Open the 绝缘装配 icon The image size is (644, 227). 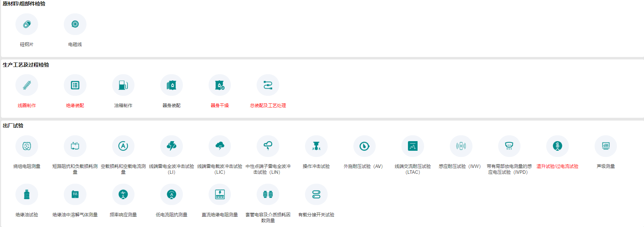tap(75, 85)
